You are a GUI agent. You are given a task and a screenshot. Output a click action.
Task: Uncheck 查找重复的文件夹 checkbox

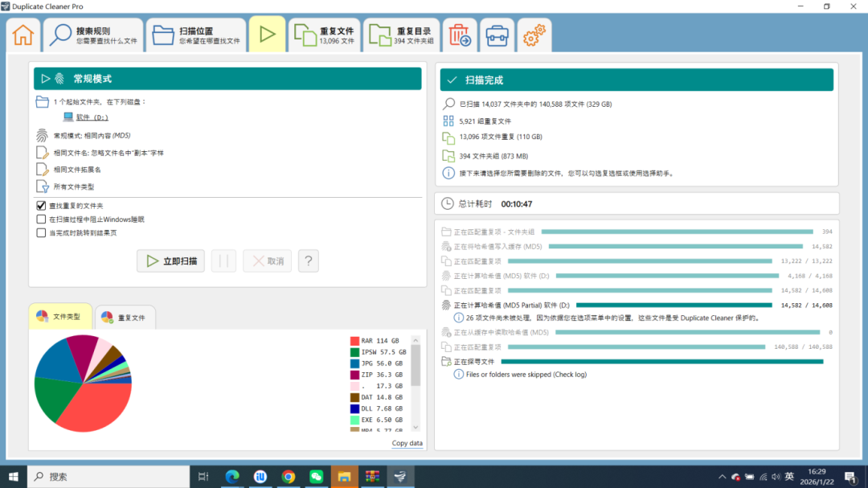click(x=41, y=206)
